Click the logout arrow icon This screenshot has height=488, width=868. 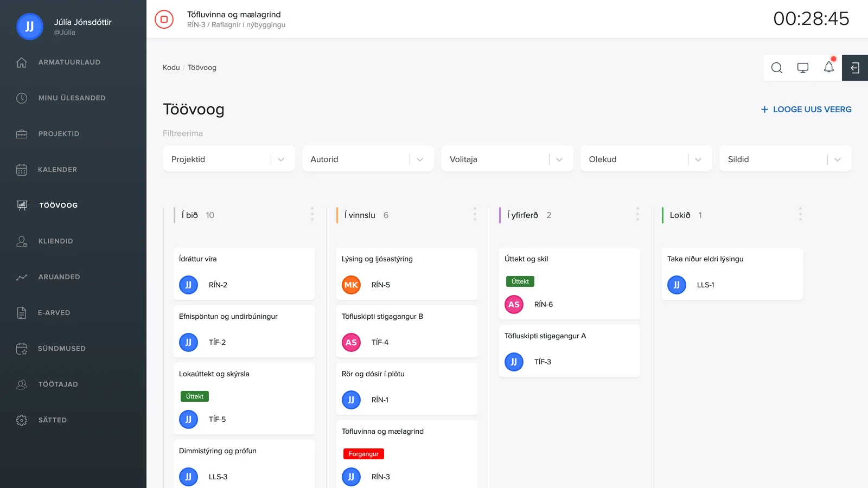point(855,68)
